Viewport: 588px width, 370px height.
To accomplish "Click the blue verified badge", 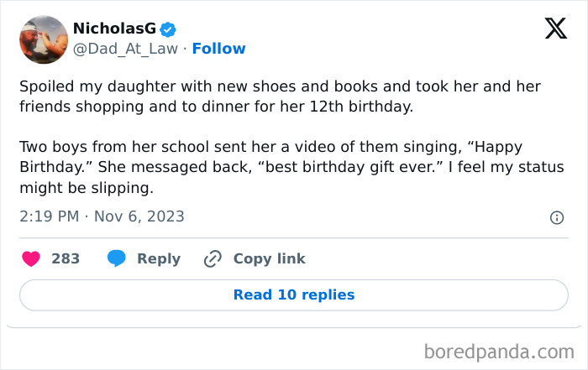I will [x=168, y=29].
